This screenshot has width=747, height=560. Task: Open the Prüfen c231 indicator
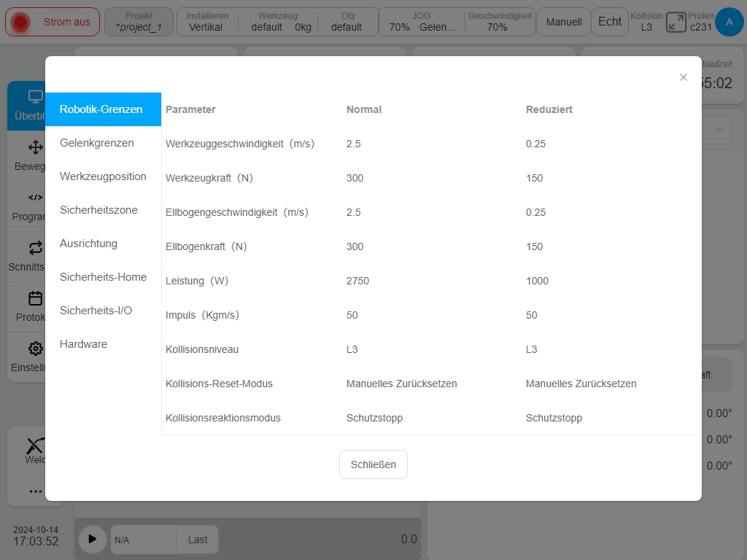pos(701,22)
